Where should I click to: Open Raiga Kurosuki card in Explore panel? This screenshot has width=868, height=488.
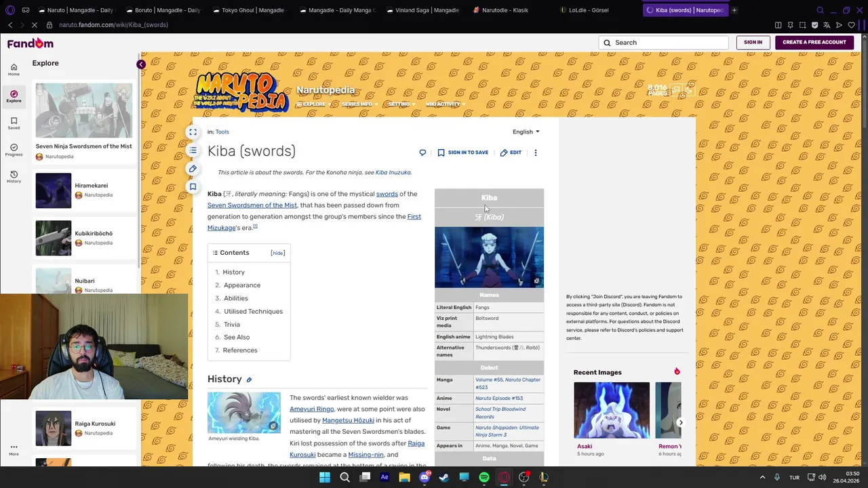(x=84, y=428)
